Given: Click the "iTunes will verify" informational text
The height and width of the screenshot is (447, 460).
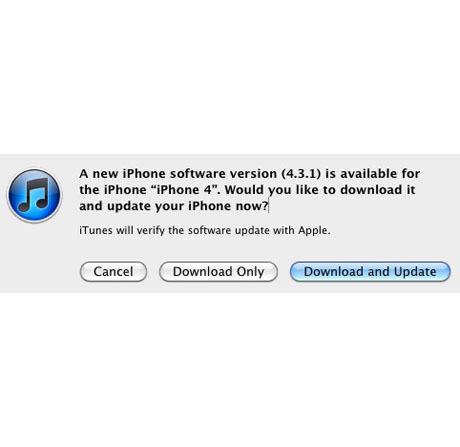Looking at the screenshot, I should pyautogui.click(x=205, y=230).
